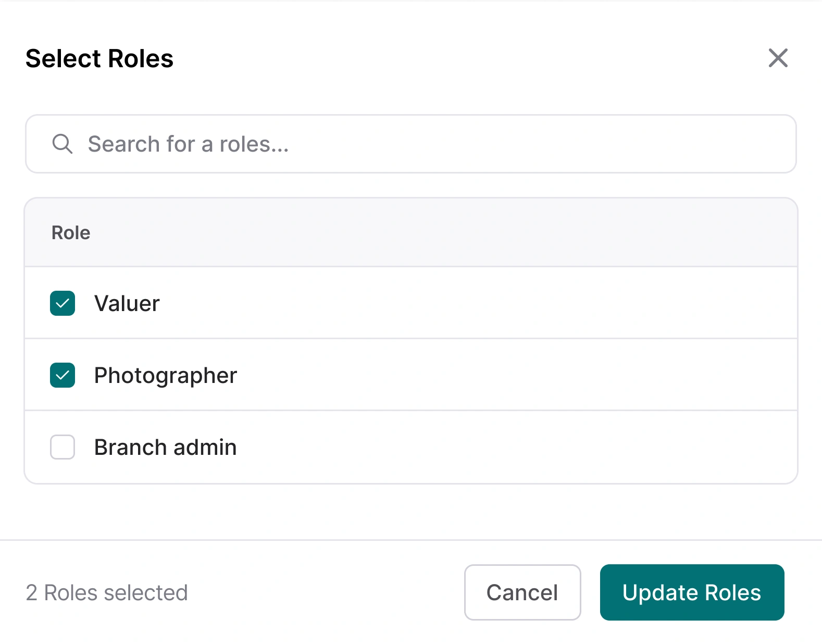Click the Valuer label text
The height and width of the screenshot is (644, 822).
[127, 303]
